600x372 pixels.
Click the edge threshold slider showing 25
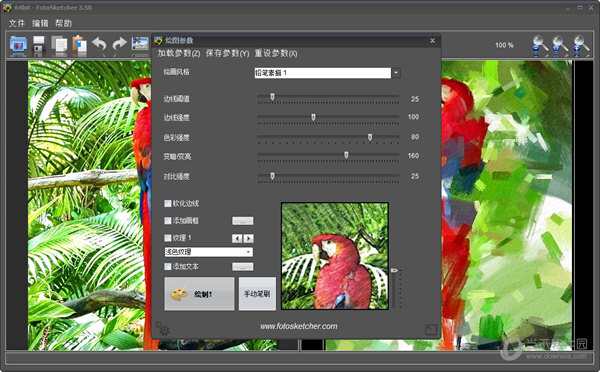[x=328, y=98]
